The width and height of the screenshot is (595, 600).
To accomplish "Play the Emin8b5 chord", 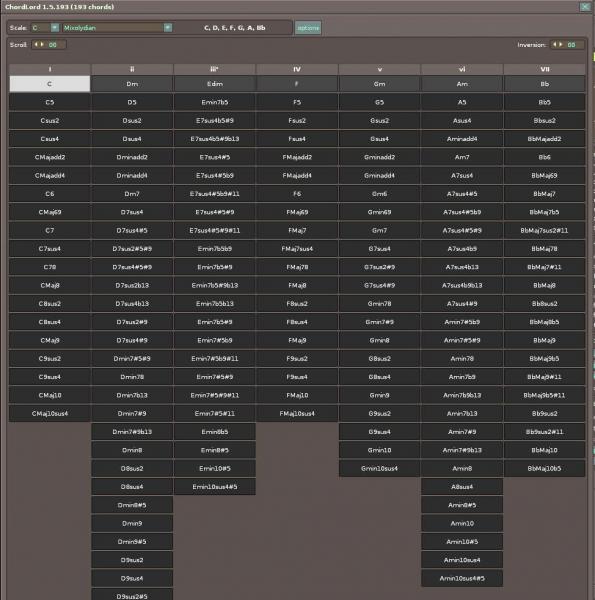I will click(215, 432).
